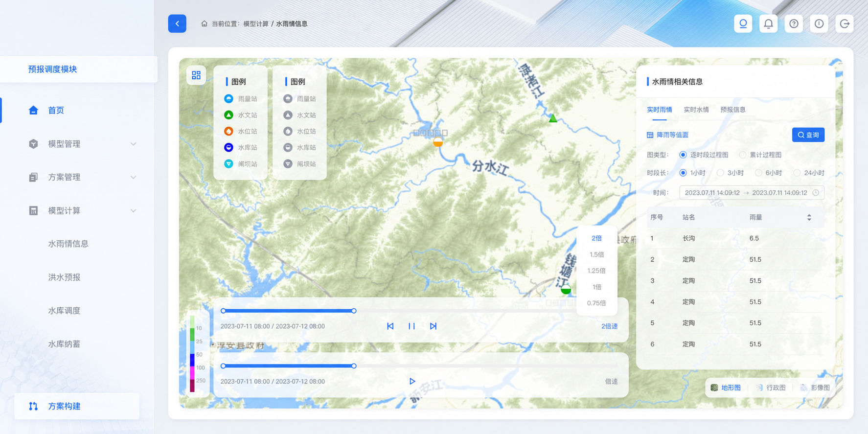Click the upper timeline progress slider handle
Viewport: 868px width, 434px height.
pos(354,311)
